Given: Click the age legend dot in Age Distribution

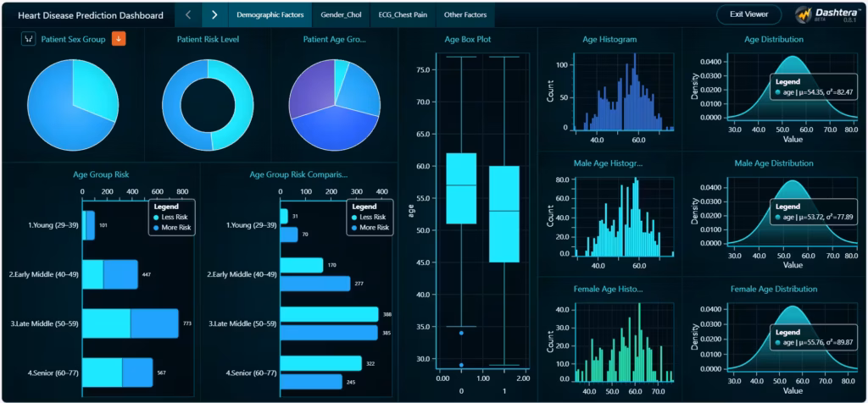Looking at the screenshot, I should pyautogui.click(x=777, y=91).
